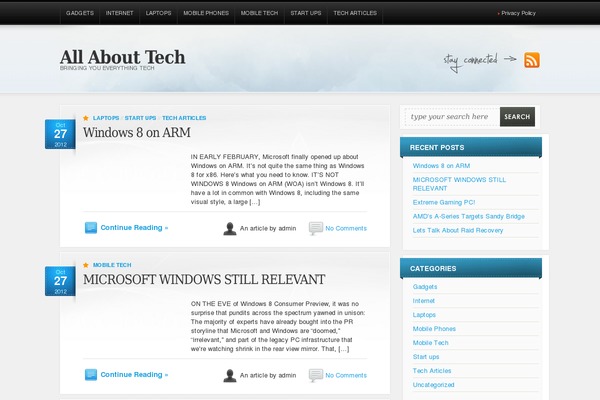Image resolution: width=600 pixels, height=400 pixels.
Task: Open Tech Articles in the Categories sidebar
Action: coord(432,371)
